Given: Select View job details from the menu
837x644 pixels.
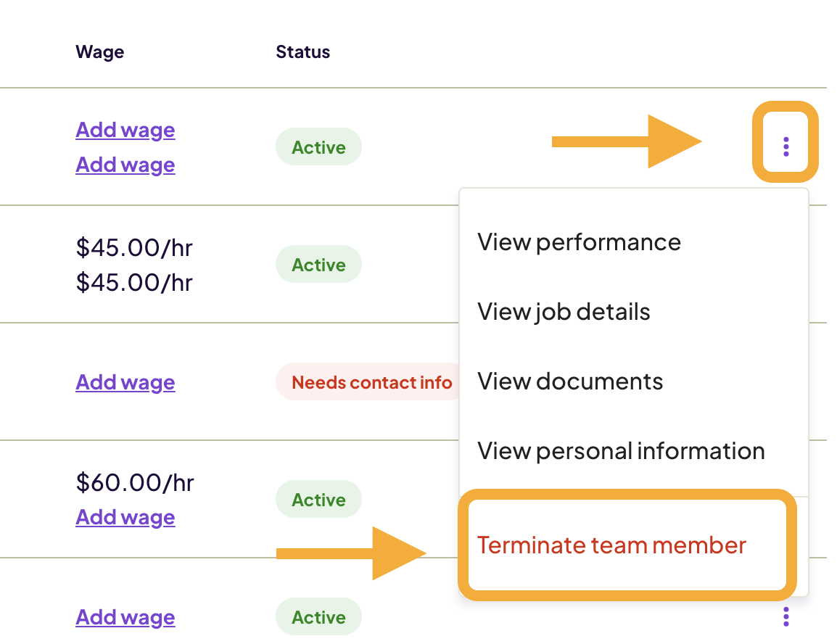Looking at the screenshot, I should [x=564, y=311].
